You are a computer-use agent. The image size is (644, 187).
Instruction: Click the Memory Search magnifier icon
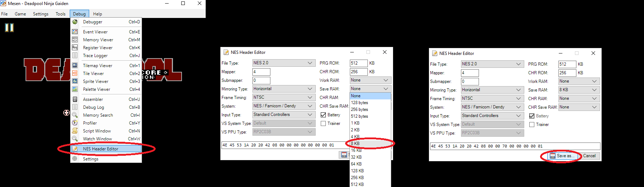pyautogui.click(x=75, y=115)
